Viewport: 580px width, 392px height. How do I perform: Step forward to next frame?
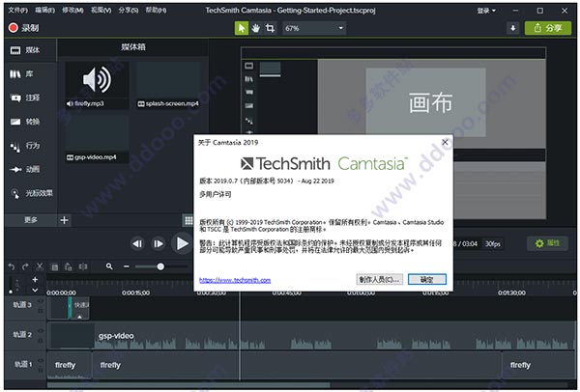click(x=159, y=244)
